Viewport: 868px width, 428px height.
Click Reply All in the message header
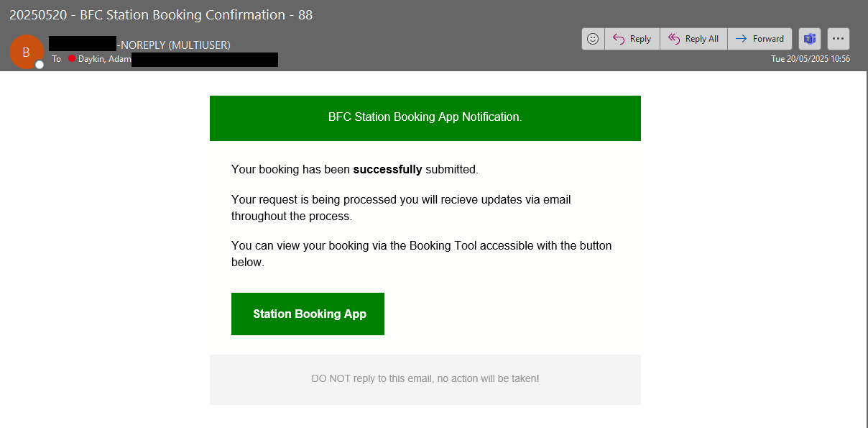[693, 39]
